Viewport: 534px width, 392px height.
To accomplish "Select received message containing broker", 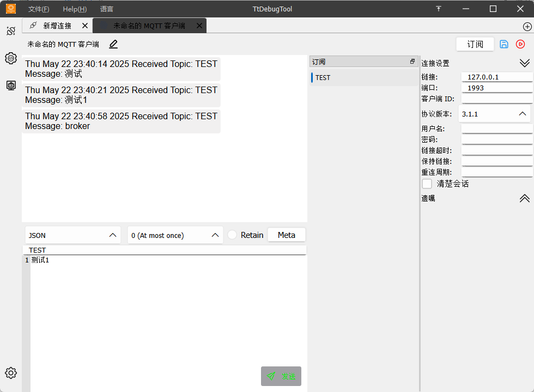I will 121,121.
